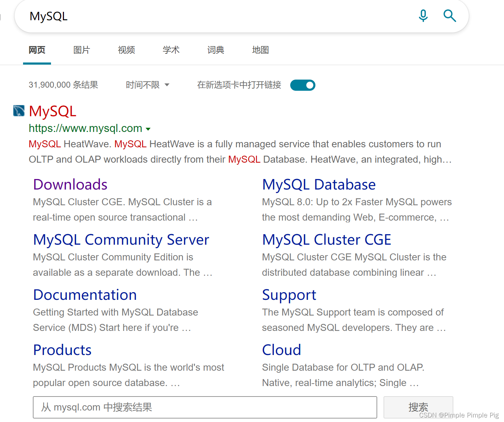
Task: Open the MySQL Database sitelink
Action: tap(319, 184)
